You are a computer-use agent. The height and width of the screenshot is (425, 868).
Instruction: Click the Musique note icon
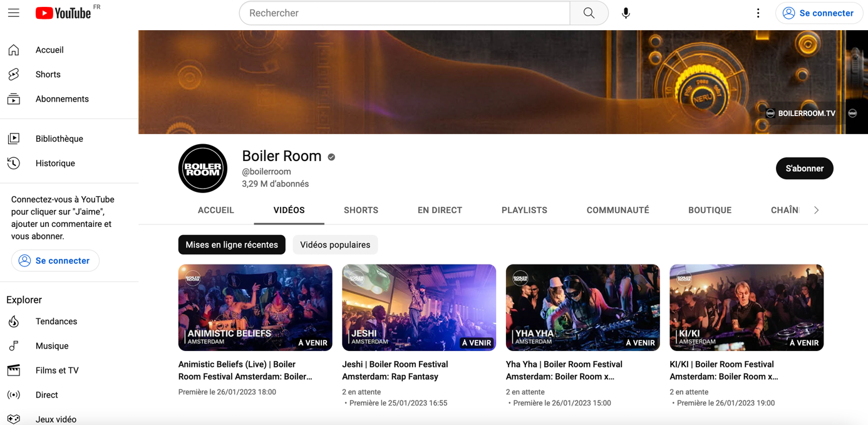click(14, 346)
